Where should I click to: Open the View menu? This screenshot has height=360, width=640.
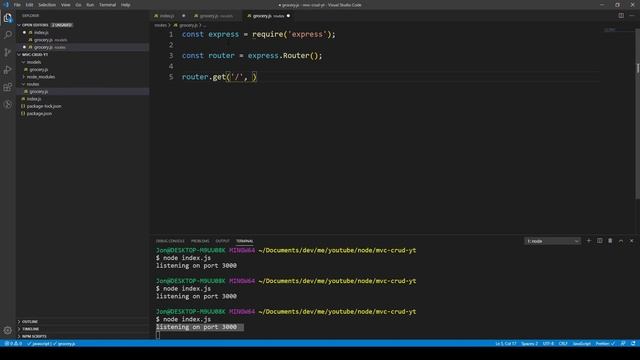66,5
